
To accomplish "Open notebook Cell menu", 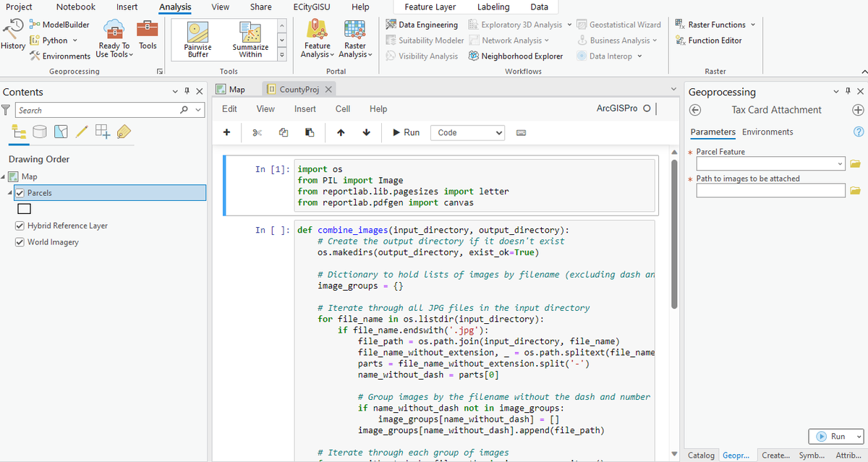I will tap(343, 109).
